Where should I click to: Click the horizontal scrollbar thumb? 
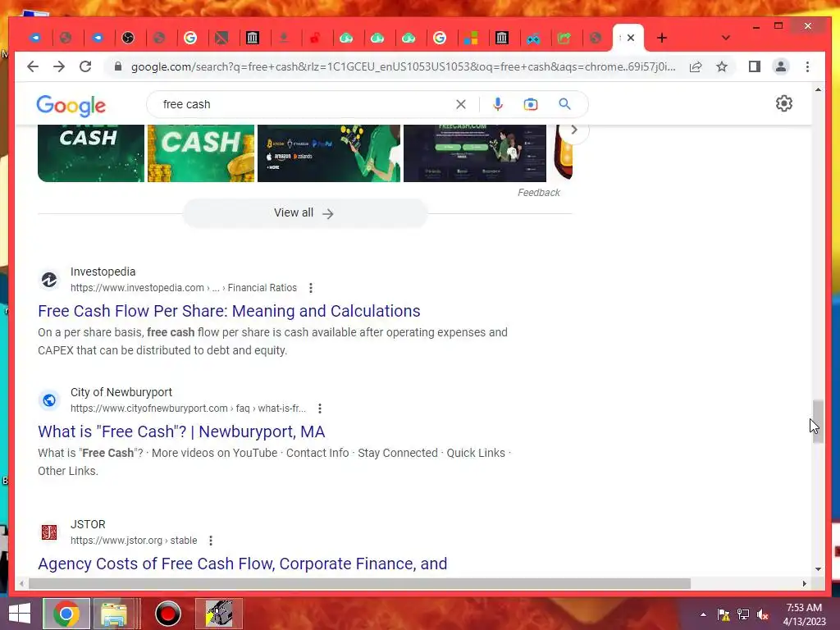(x=359, y=583)
